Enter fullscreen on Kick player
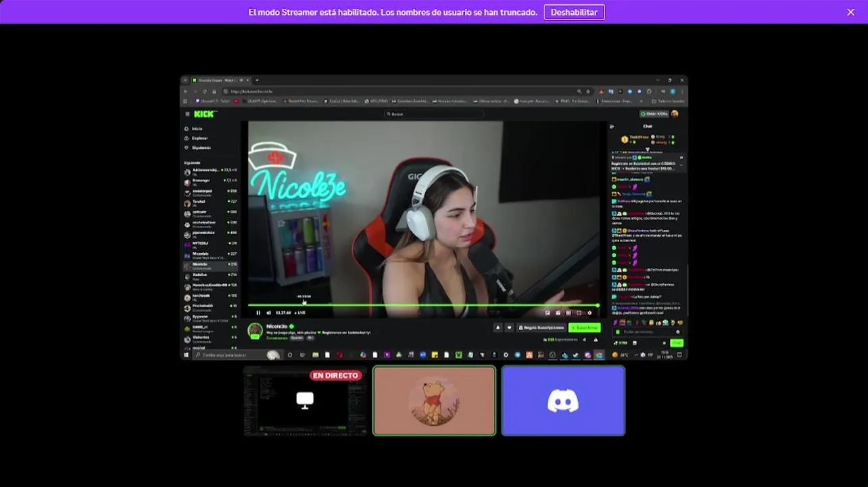Screen dimensions: 868x487 point(579,312)
